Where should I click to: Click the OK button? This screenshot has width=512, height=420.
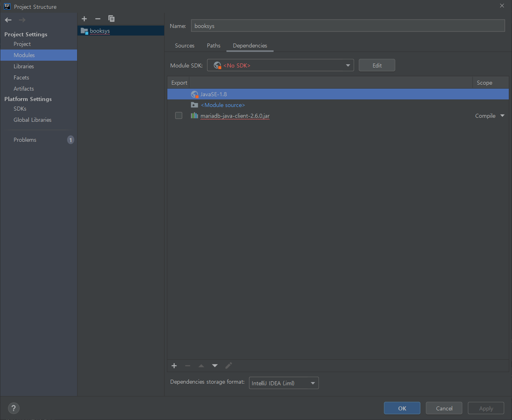pos(402,408)
